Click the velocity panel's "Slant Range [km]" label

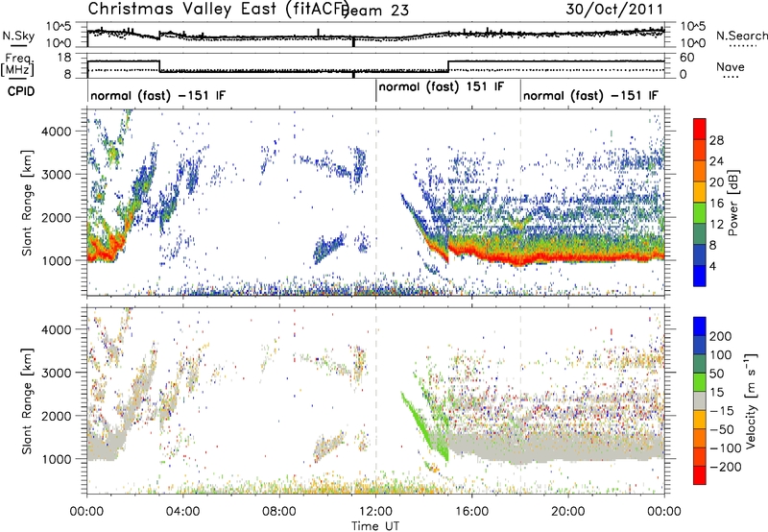click(x=27, y=401)
